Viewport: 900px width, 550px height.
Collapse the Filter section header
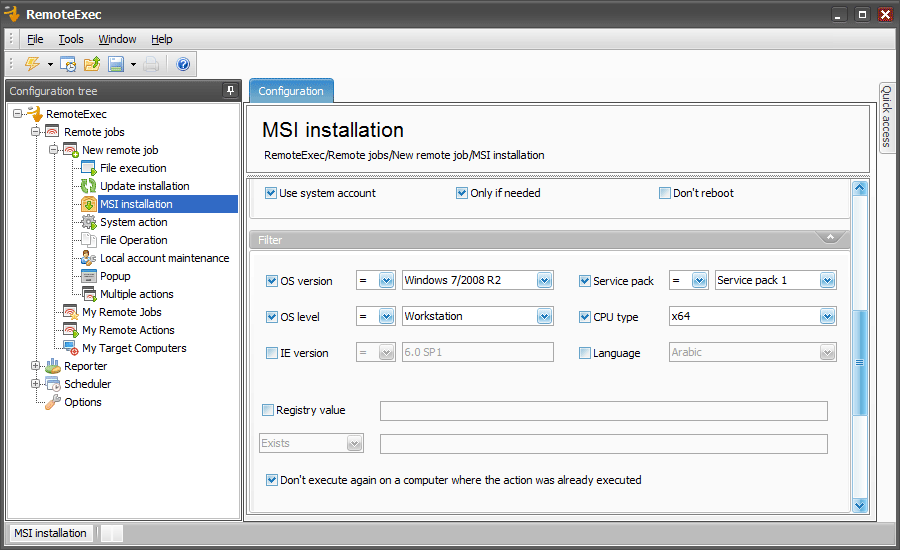pos(830,237)
